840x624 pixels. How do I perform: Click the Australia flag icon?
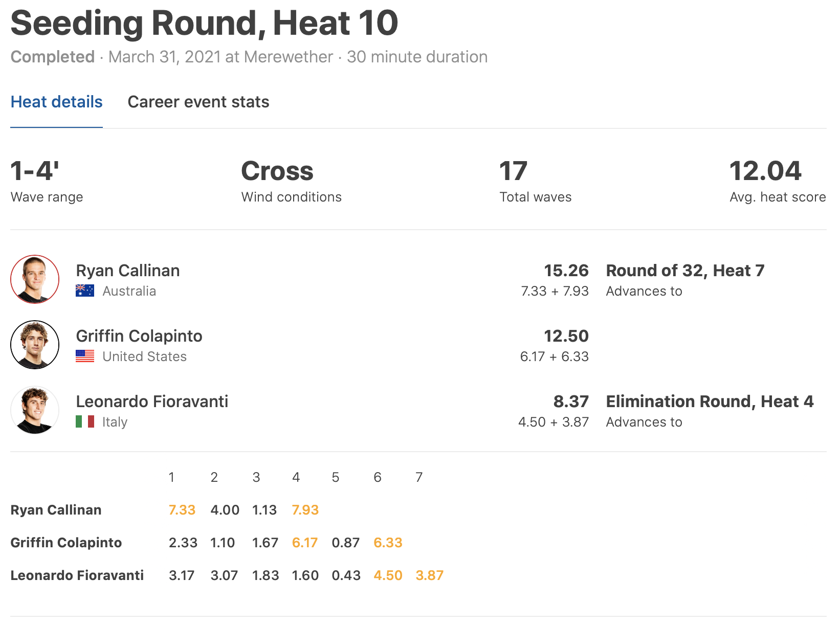tap(85, 291)
